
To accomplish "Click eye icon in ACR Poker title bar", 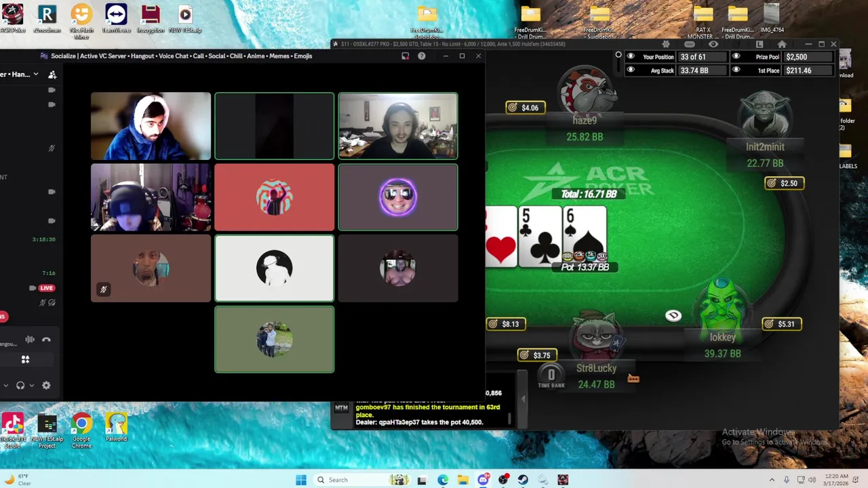I will (x=713, y=44).
